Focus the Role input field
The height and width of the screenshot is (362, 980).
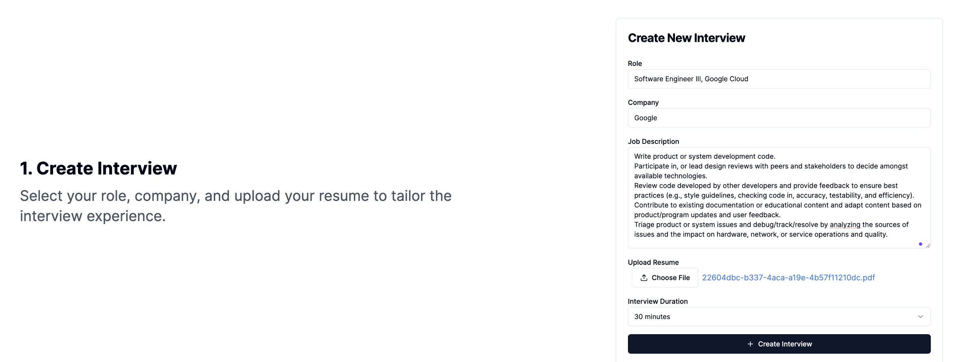tap(779, 79)
